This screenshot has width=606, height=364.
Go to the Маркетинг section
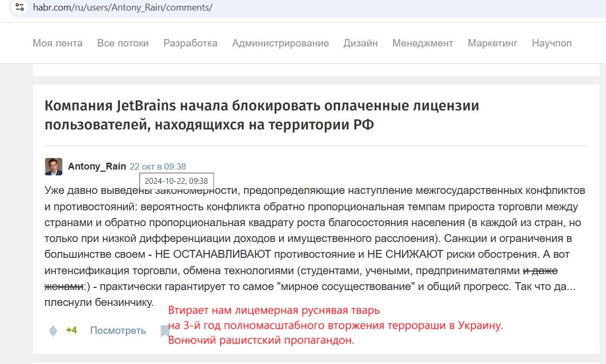tap(492, 43)
